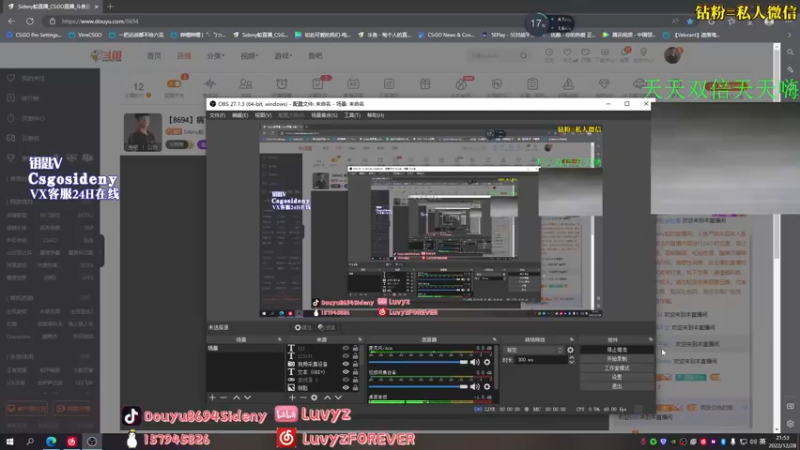Open transition properties gear next to 渐变

[570, 350]
